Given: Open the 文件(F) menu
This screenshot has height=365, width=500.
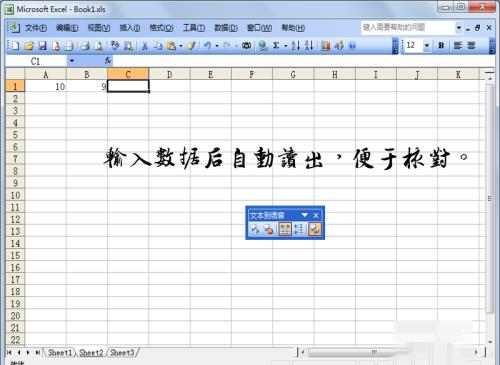Looking at the screenshot, I should coord(36,28).
